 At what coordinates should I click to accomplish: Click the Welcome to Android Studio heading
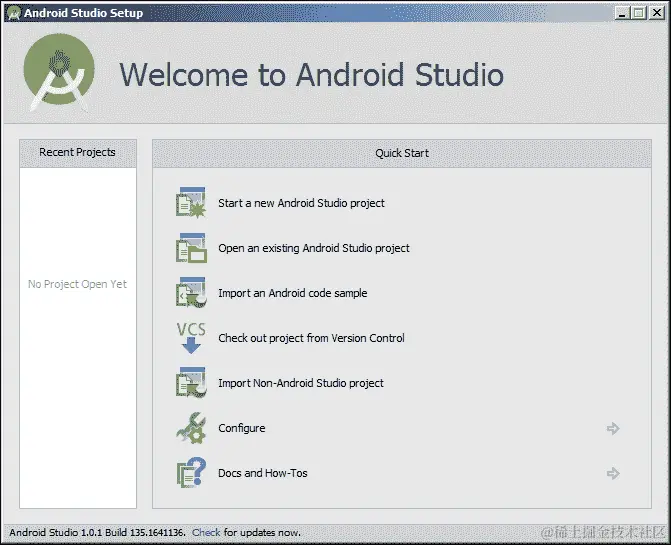click(312, 75)
